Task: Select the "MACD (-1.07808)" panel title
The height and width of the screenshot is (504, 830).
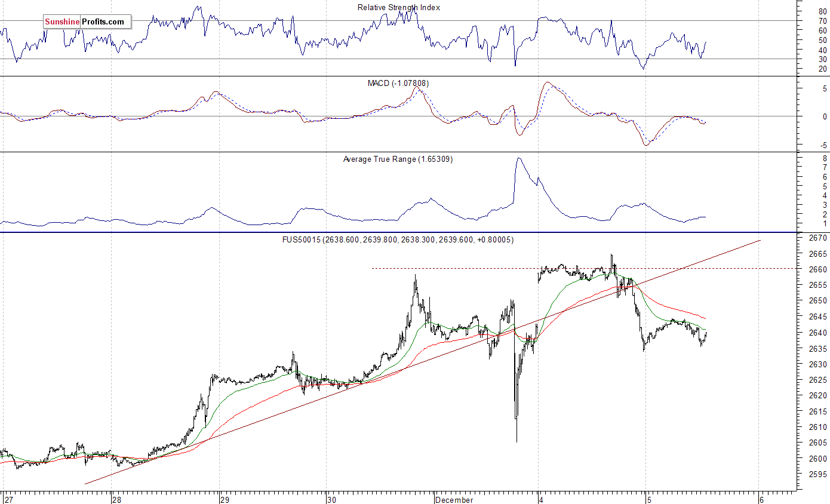Action: coord(398,83)
